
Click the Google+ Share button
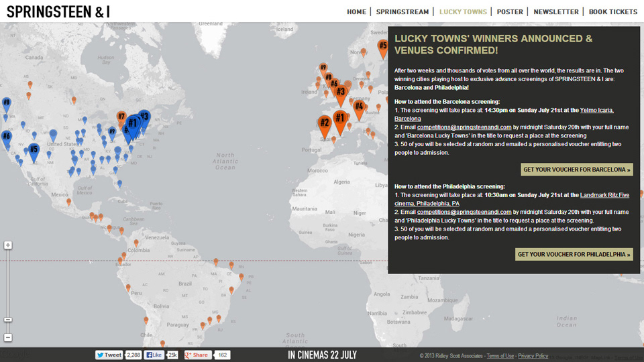click(x=197, y=355)
